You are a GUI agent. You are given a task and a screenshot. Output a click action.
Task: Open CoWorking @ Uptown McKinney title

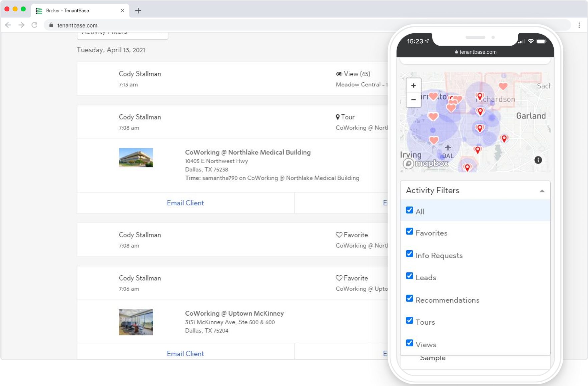[x=234, y=314]
